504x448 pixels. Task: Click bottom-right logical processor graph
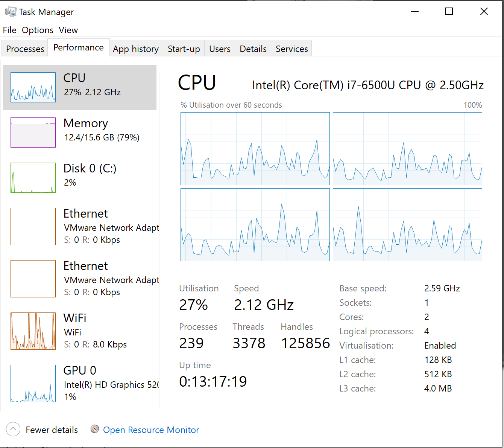[x=407, y=225]
